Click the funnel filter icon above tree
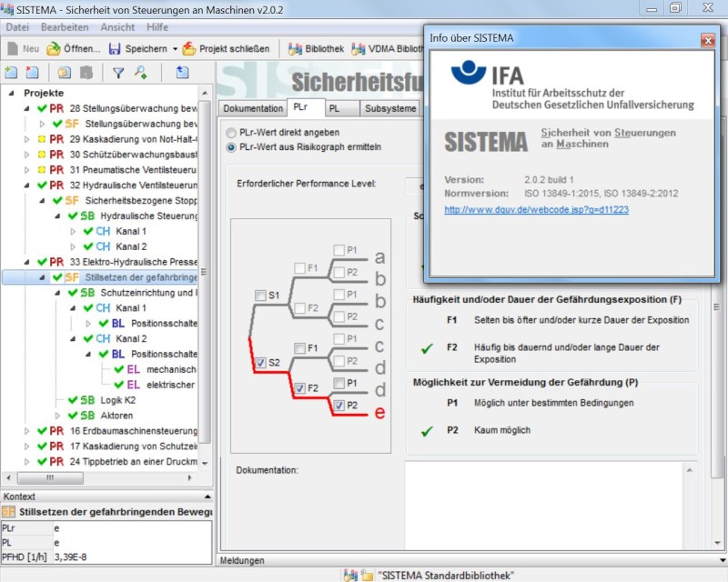 [118, 73]
